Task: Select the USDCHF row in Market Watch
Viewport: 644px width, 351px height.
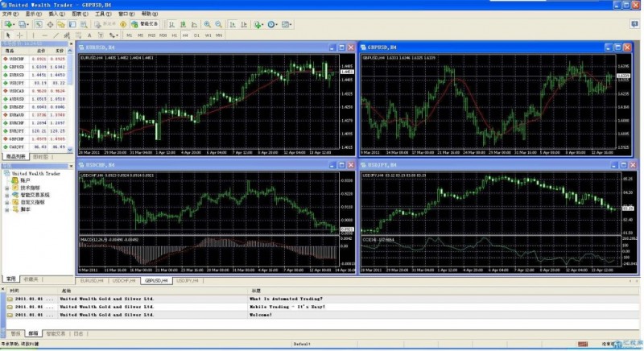Action: click(x=35, y=59)
